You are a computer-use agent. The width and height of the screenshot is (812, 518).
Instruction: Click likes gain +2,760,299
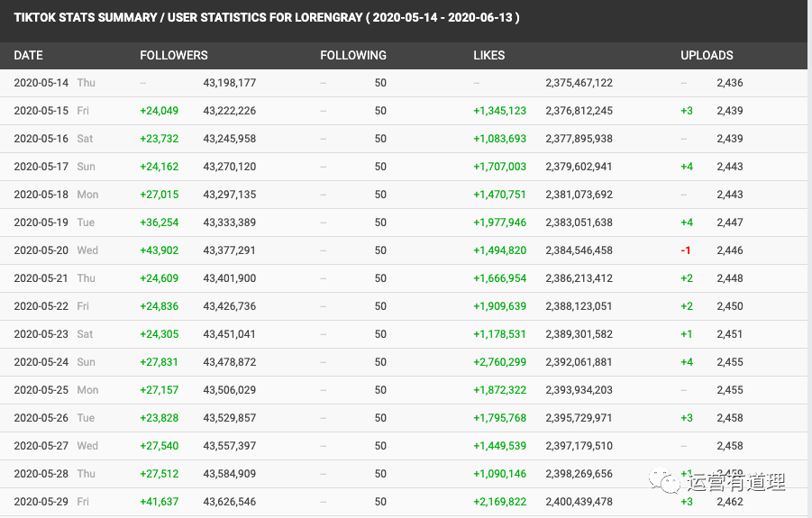tap(500, 362)
